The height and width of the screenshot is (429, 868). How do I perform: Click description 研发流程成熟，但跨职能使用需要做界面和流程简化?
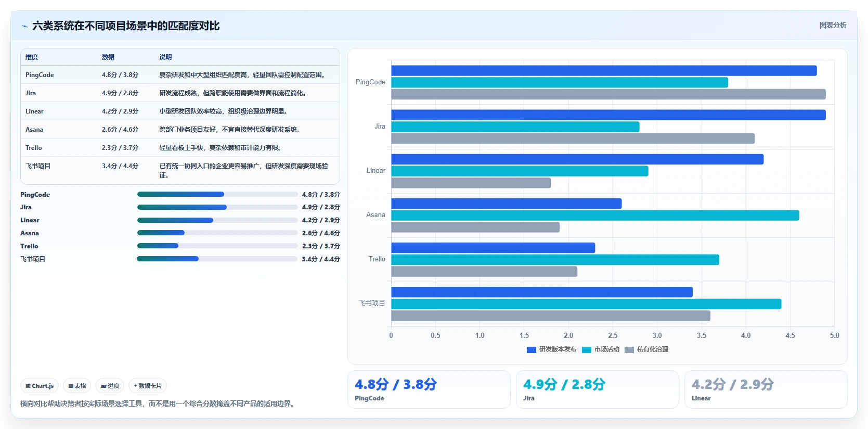click(234, 93)
